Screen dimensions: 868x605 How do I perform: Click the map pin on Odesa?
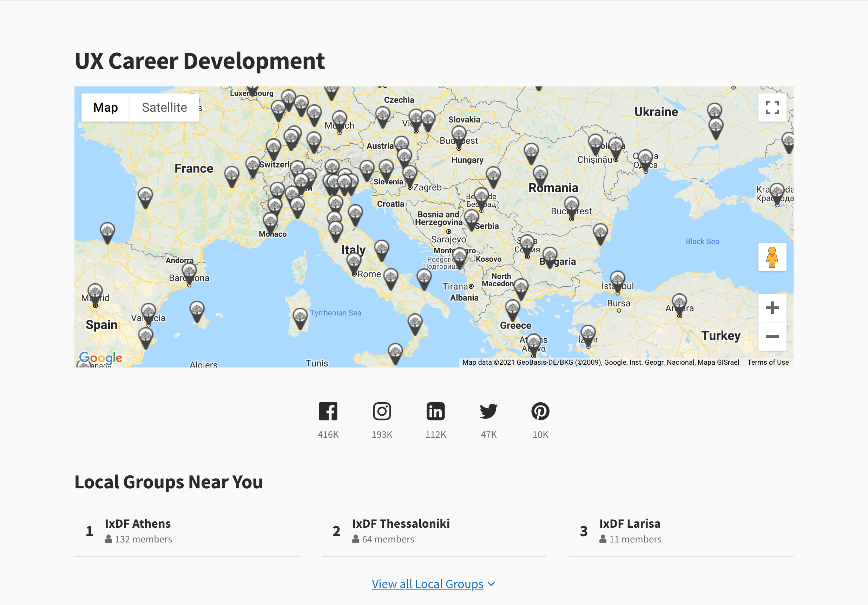coord(645,160)
